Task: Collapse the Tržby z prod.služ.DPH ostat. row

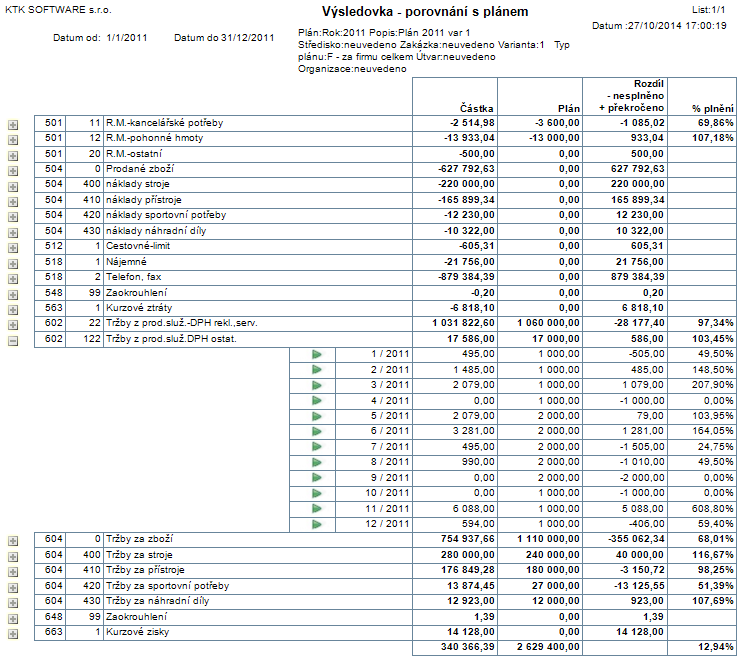Action: (x=13, y=340)
